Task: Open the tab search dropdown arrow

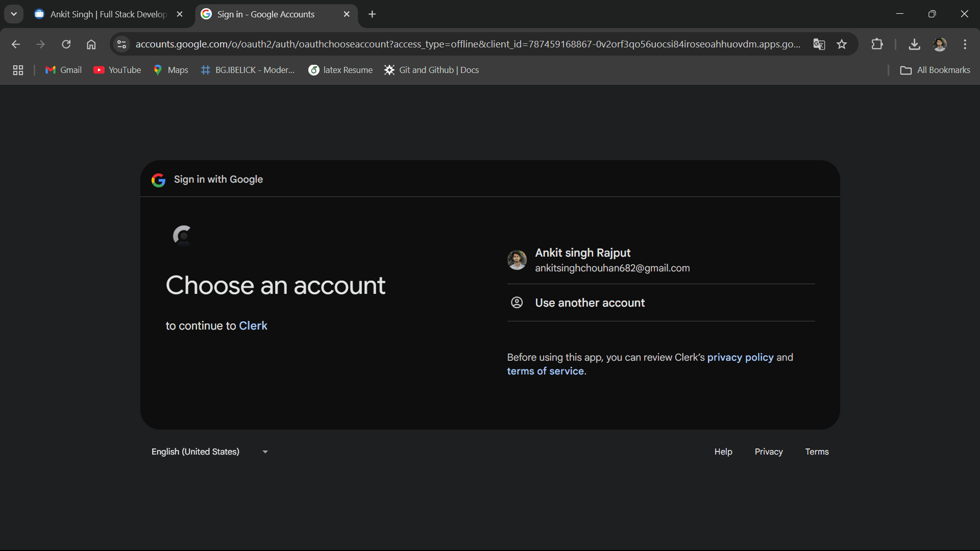Action: (14, 14)
